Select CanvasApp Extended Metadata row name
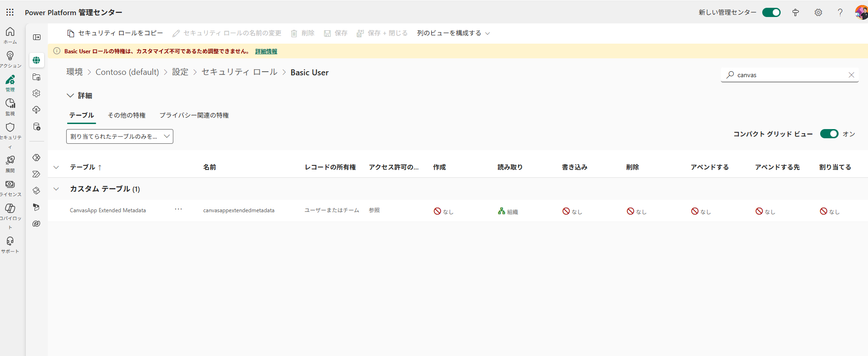This screenshot has width=868, height=356. pos(108,210)
